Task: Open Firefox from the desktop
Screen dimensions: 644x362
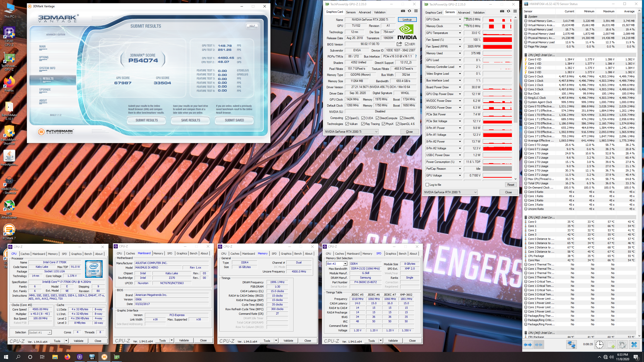Action: pyautogui.click(x=9, y=84)
